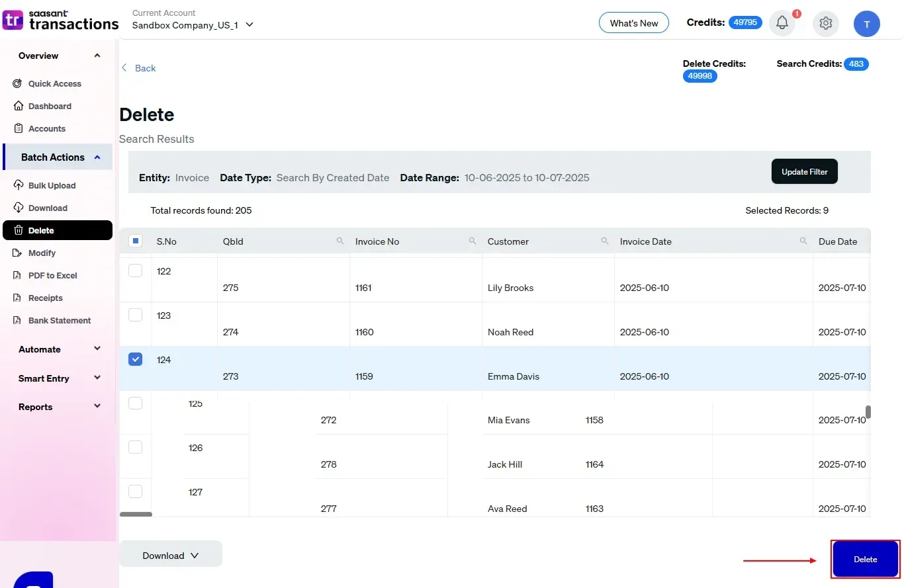Open the notifications bell icon
The height and width of the screenshot is (588, 904).
point(782,23)
